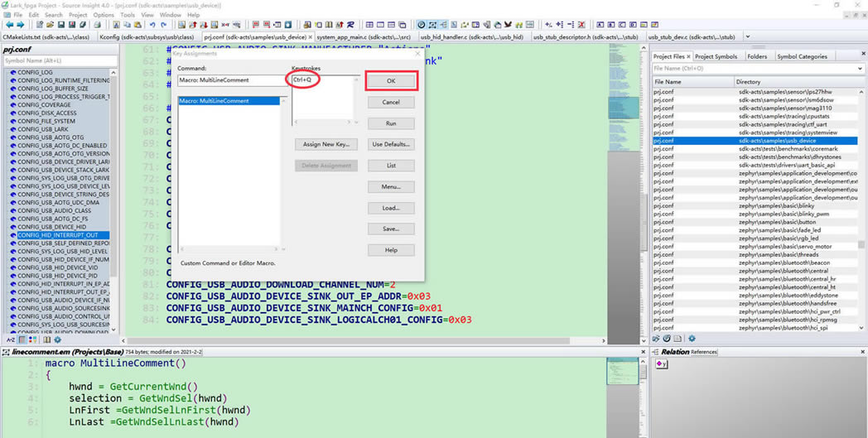Close the Key Assignments dialog
Screen dimensions: 868x438
click(417, 54)
